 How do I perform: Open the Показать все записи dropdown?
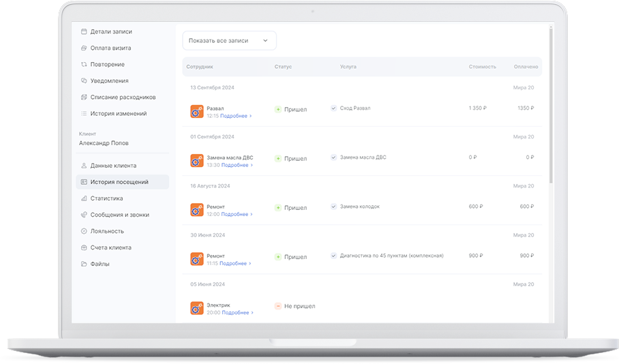click(229, 41)
